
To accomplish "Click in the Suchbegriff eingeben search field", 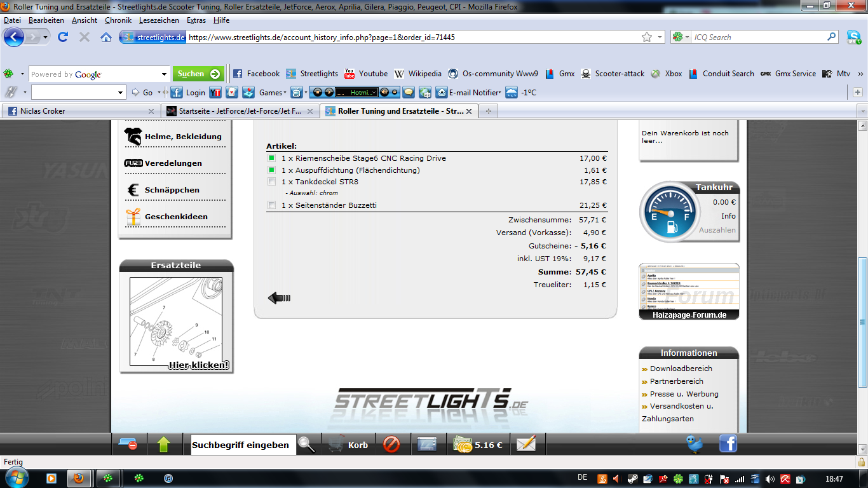I will pos(243,445).
